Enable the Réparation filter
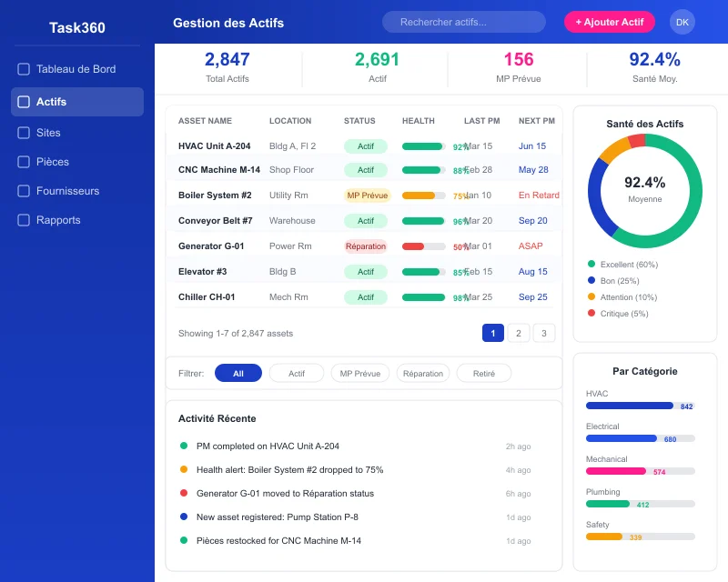This screenshot has width=728, height=582. click(x=423, y=373)
